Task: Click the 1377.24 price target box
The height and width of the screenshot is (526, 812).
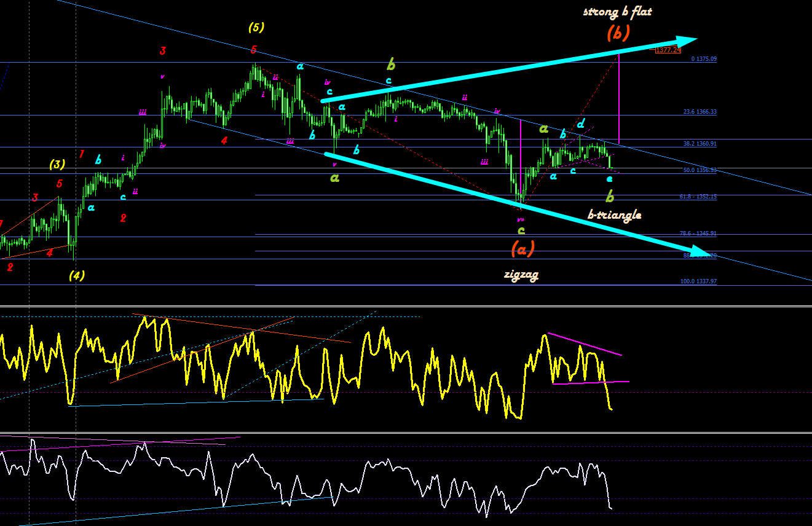Action: coord(668,50)
